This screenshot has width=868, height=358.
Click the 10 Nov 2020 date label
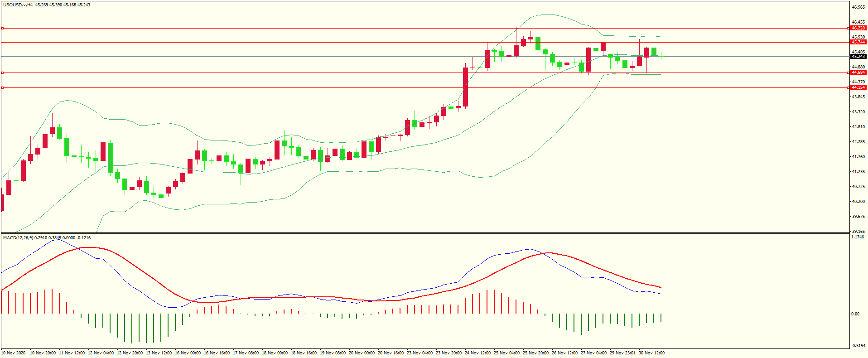pyautogui.click(x=14, y=353)
